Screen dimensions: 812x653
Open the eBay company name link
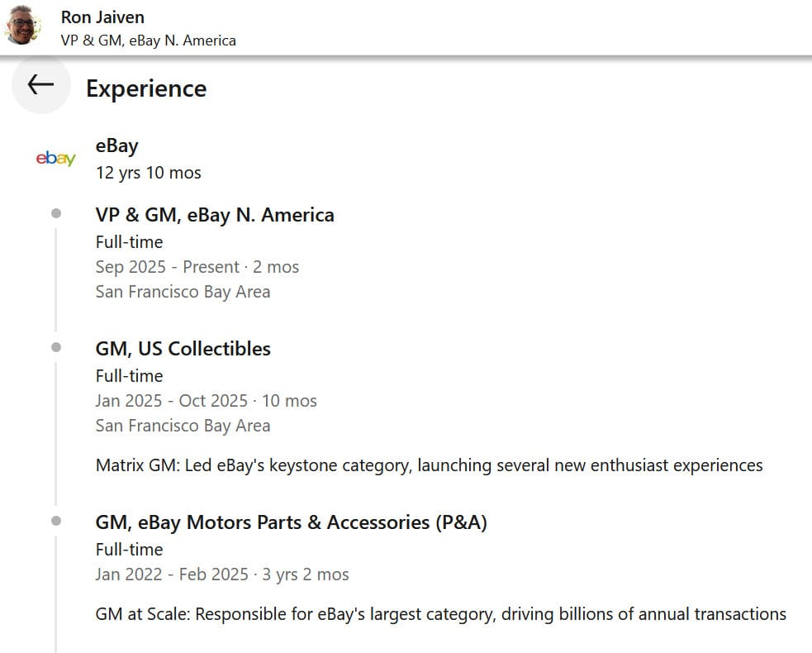[x=117, y=146]
